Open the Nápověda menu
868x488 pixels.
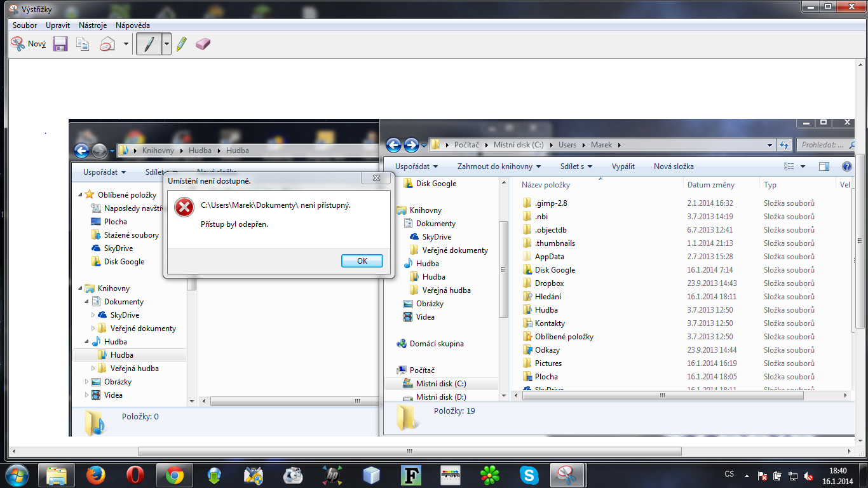(x=133, y=25)
